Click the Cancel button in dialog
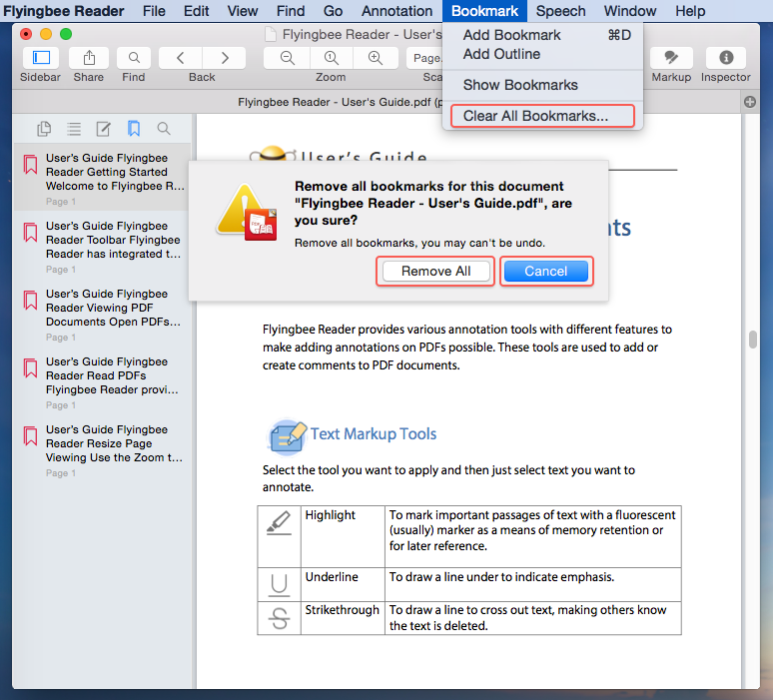The height and width of the screenshot is (700, 773). 546,272
